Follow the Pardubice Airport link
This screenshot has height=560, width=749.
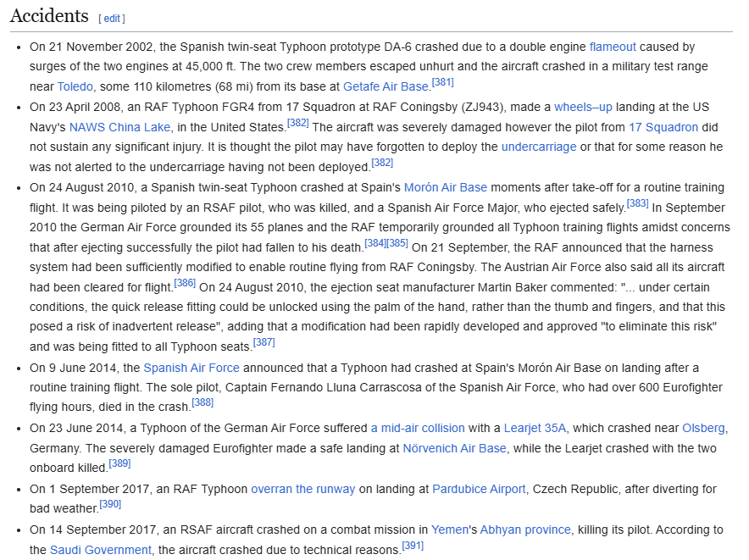(x=479, y=490)
